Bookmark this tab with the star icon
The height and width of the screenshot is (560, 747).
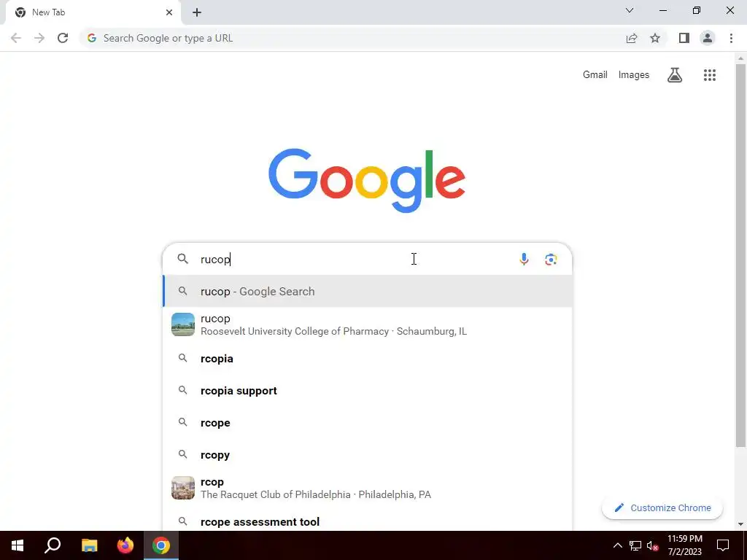tap(655, 38)
